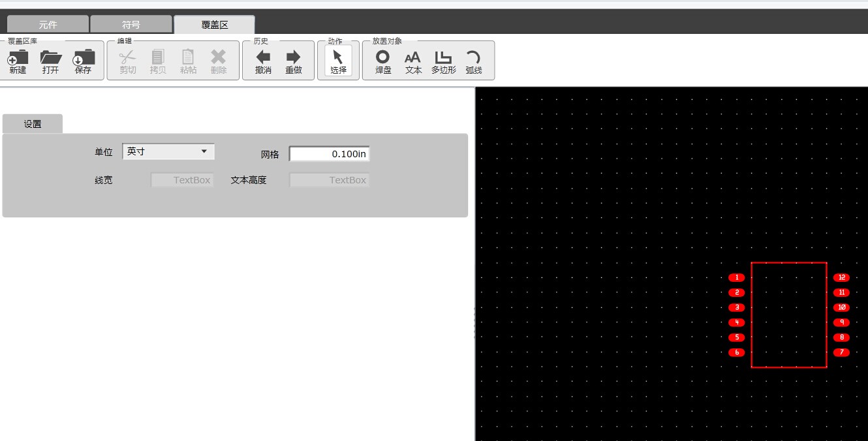Select pad 11 on the footprint
This screenshot has width=868, height=441.
[842, 293]
